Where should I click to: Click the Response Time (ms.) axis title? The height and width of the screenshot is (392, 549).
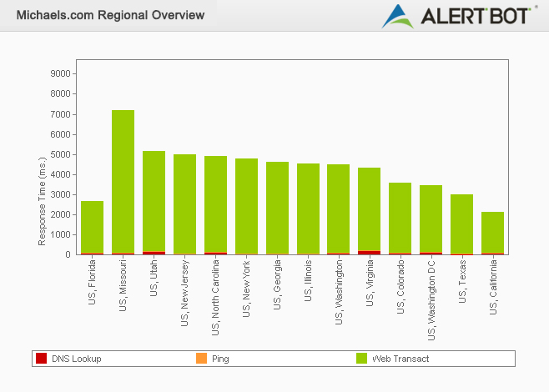click(x=43, y=202)
